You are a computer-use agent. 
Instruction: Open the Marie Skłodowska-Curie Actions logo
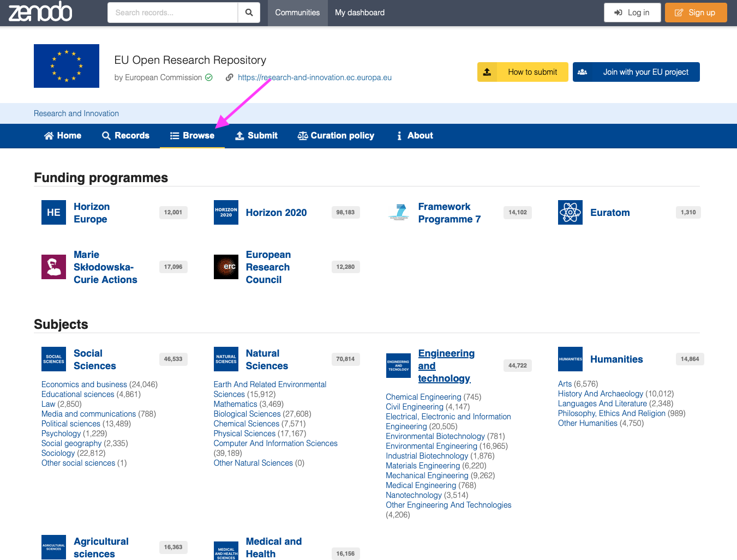click(53, 267)
